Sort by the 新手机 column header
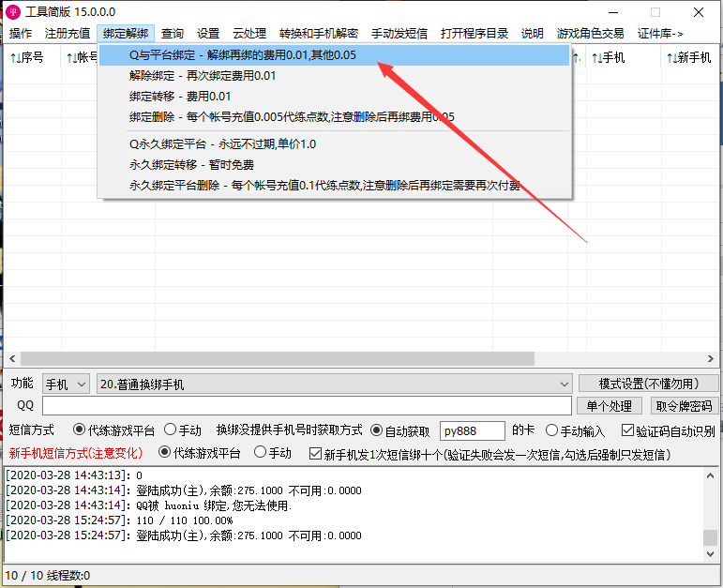 coord(689,57)
